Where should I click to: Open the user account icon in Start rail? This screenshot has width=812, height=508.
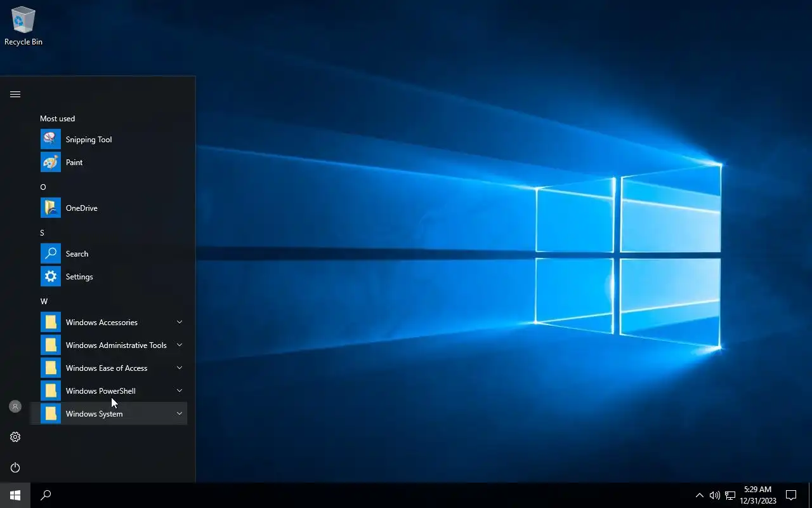point(15,406)
